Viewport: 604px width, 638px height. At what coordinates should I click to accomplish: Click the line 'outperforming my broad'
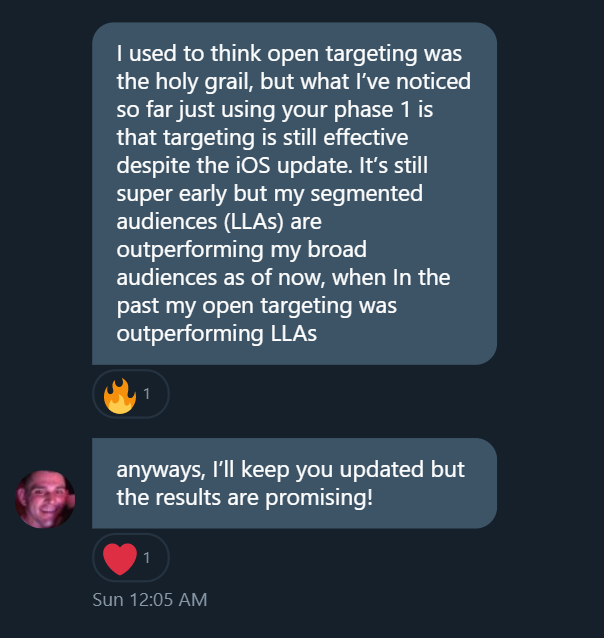[242, 250]
